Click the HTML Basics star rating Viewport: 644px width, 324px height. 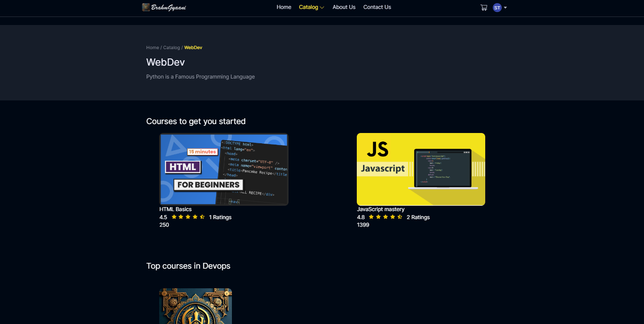(x=188, y=217)
